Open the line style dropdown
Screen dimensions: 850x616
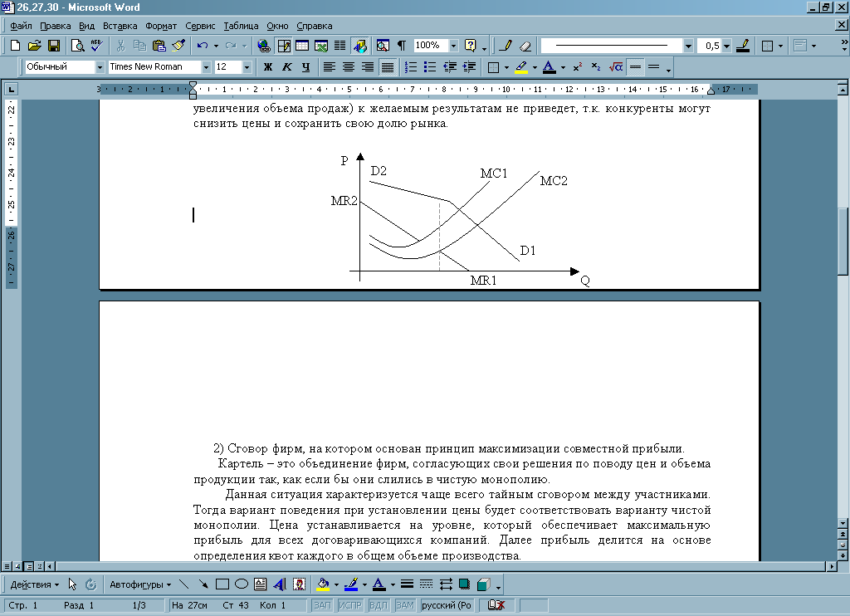coord(688,46)
